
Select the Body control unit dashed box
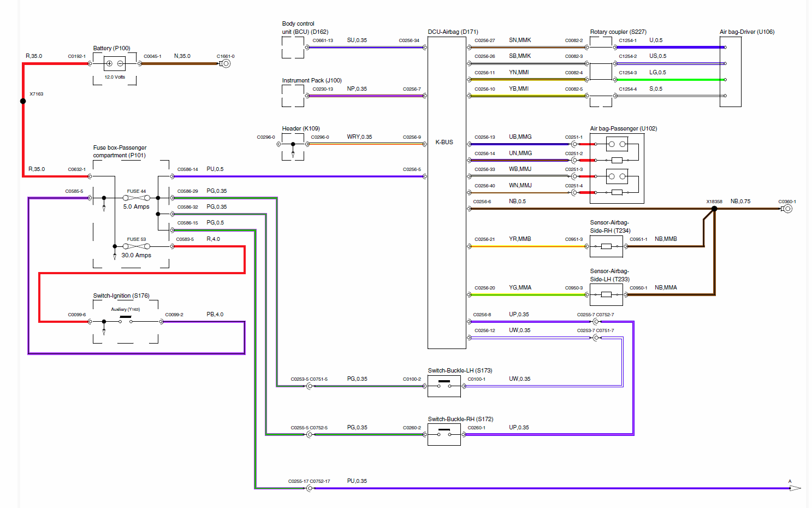tap(293, 48)
